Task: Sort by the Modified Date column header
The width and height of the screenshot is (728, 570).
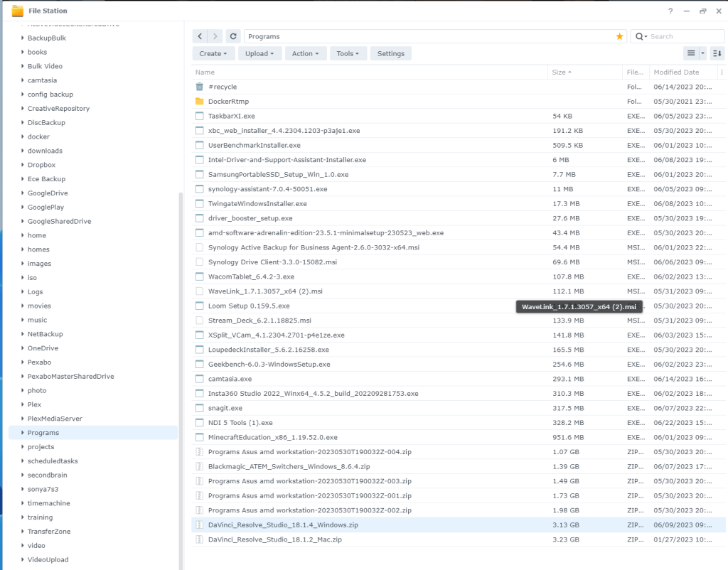Action: [682, 72]
